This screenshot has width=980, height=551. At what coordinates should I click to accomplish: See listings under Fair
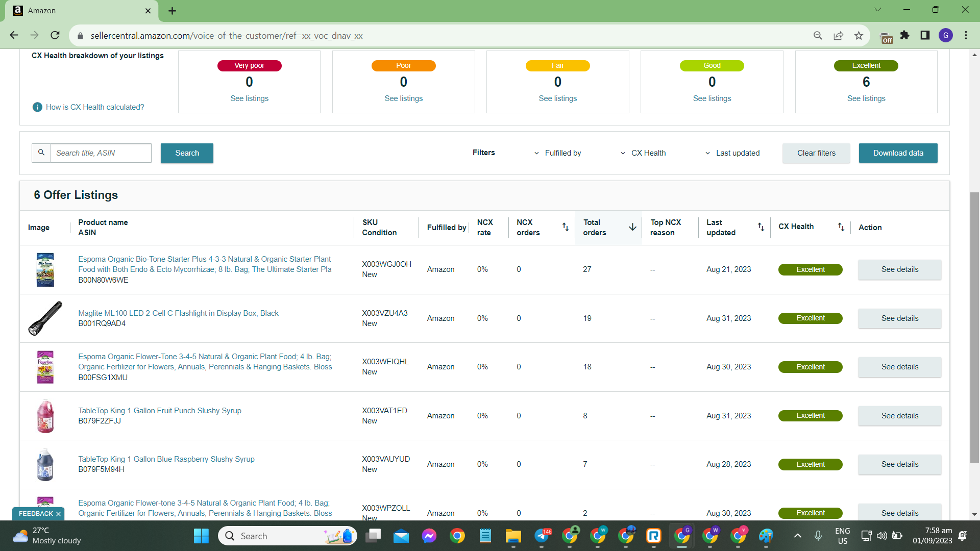[557, 98]
